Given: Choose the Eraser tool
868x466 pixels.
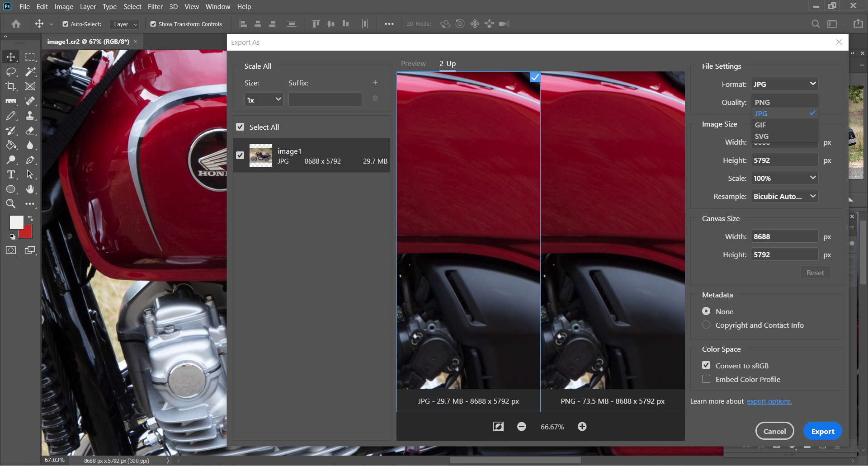Looking at the screenshot, I should [x=30, y=131].
